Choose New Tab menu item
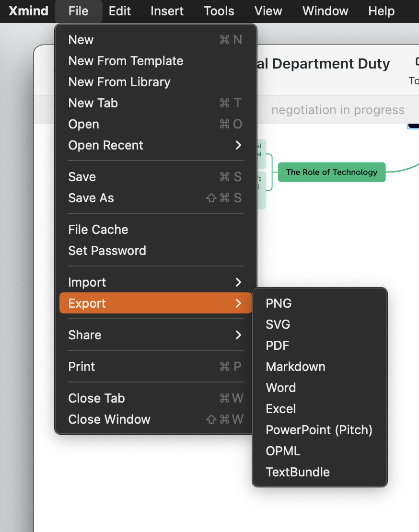This screenshot has height=532, width=419. pos(155,103)
